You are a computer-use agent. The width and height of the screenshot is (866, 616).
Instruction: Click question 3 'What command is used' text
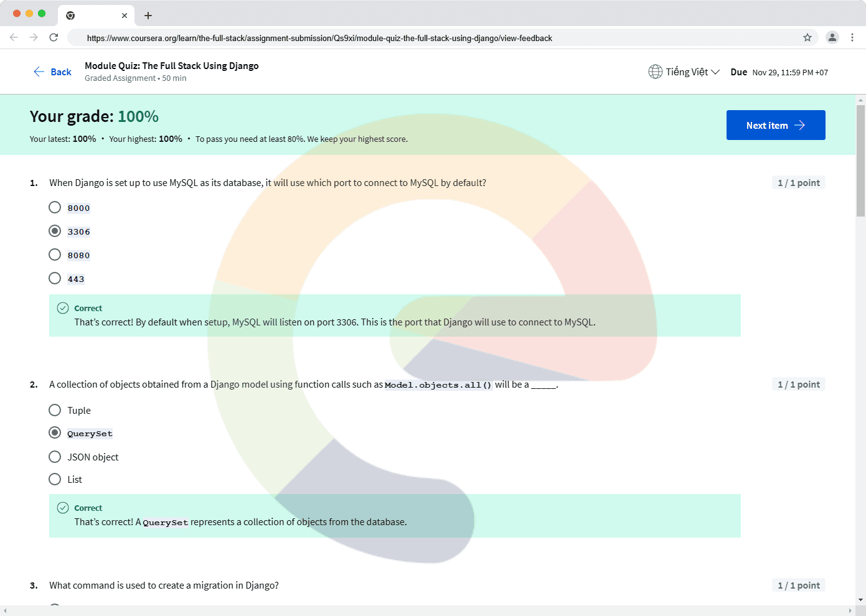click(x=164, y=586)
